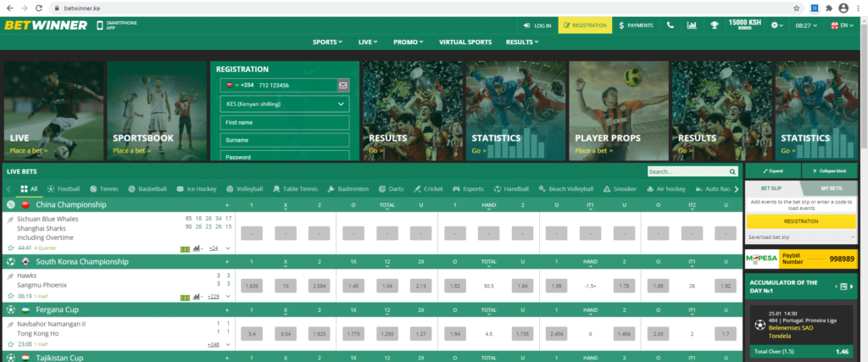Filter live bets by Football
The height and width of the screenshot is (362, 868).
(64, 189)
